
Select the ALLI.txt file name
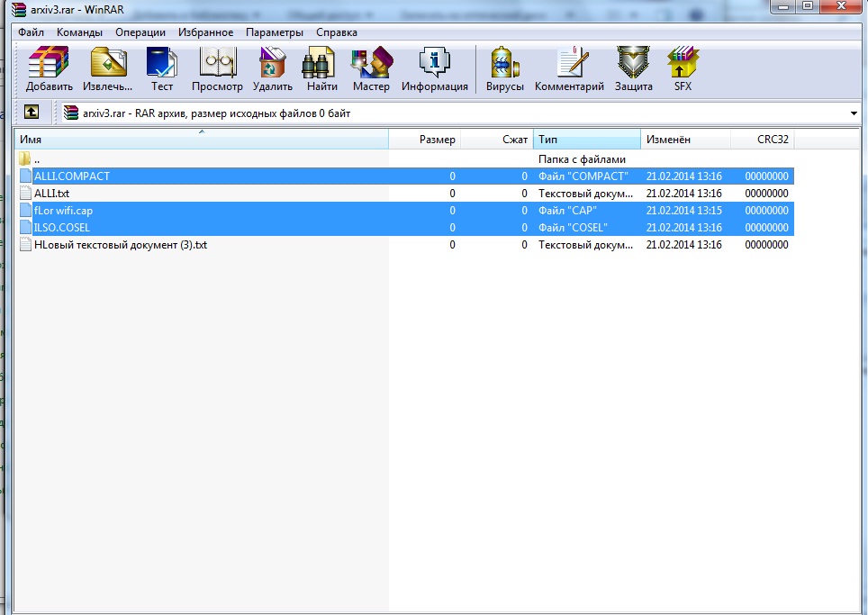(52, 194)
